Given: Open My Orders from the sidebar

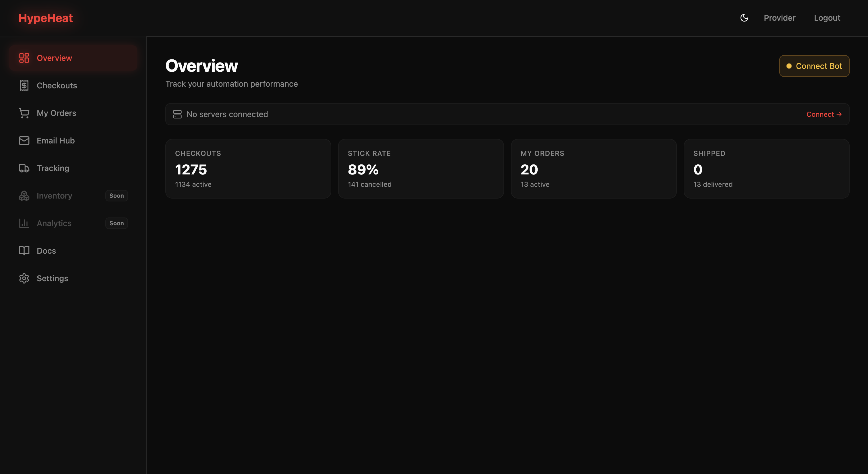Looking at the screenshot, I should (x=73, y=113).
